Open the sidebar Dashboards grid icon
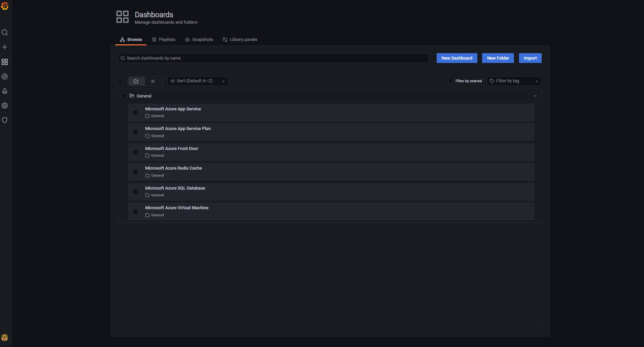Viewport: 644px width, 347px height. coord(5,62)
